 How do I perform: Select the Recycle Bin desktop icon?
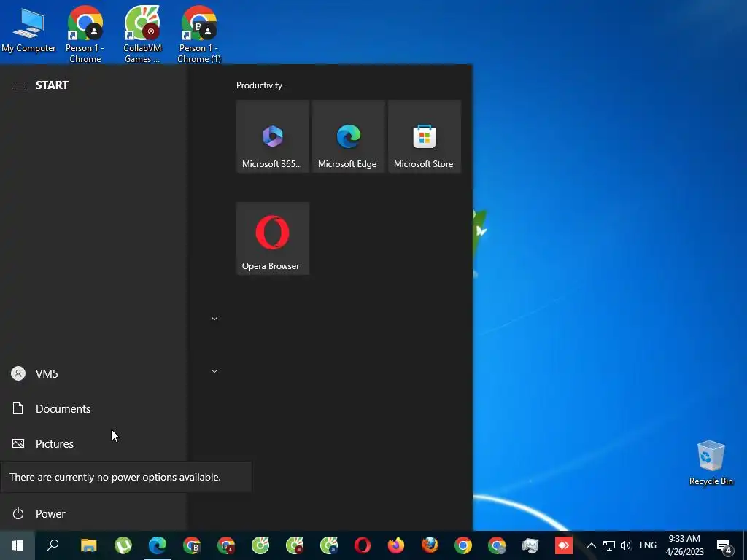coord(711,463)
